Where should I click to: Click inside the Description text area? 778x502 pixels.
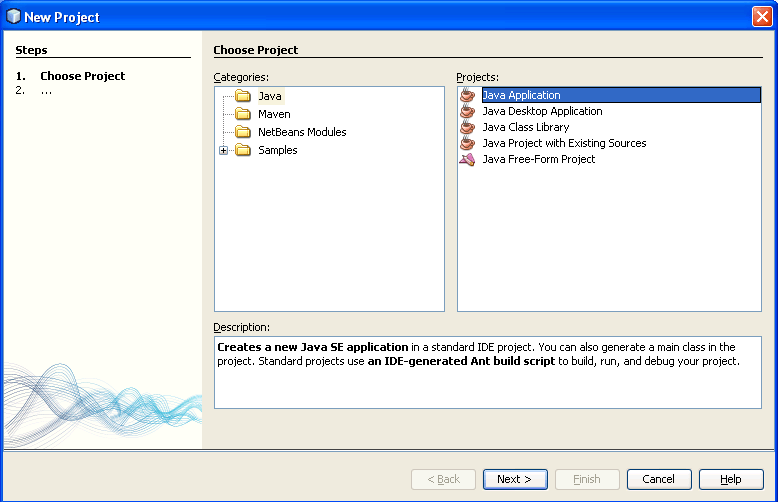487,385
